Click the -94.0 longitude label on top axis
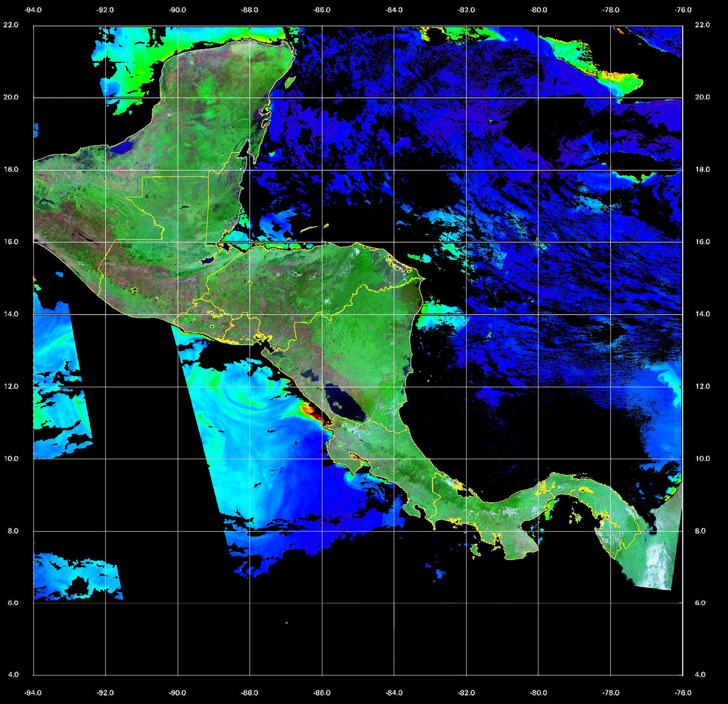728x704 pixels. pyautogui.click(x=33, y=10)
